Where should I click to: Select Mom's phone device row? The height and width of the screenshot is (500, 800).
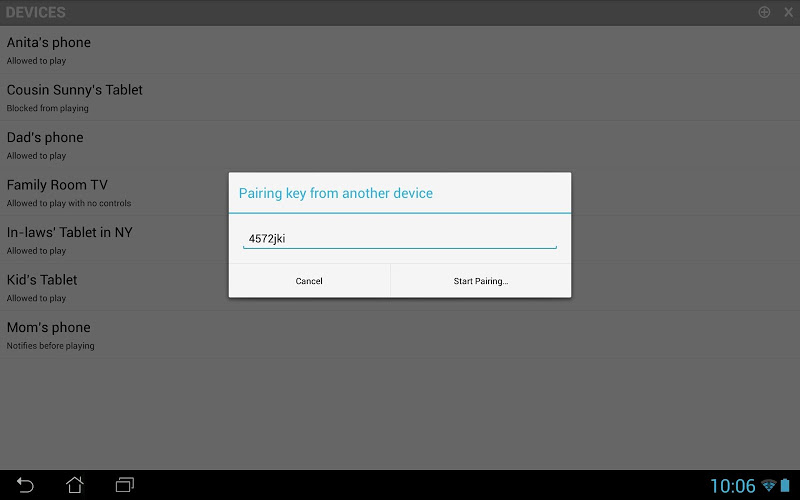(x=400, y=334)
